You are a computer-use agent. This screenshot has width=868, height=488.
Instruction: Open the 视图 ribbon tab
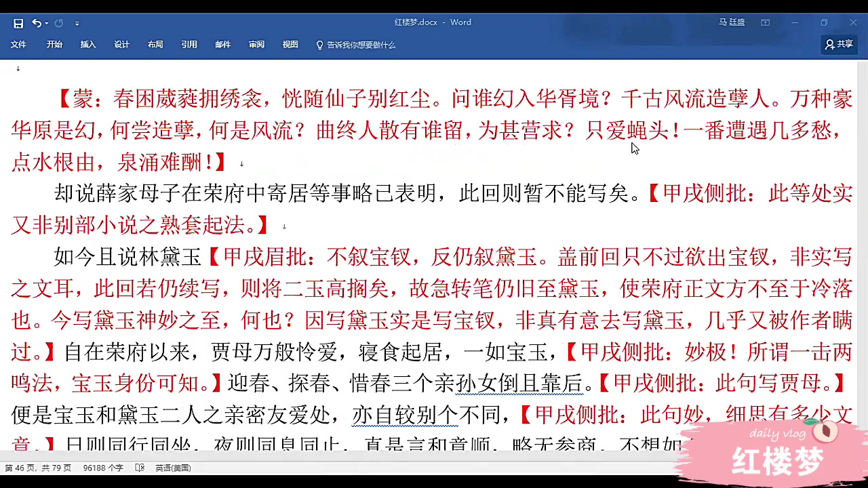tap(290, 45)
